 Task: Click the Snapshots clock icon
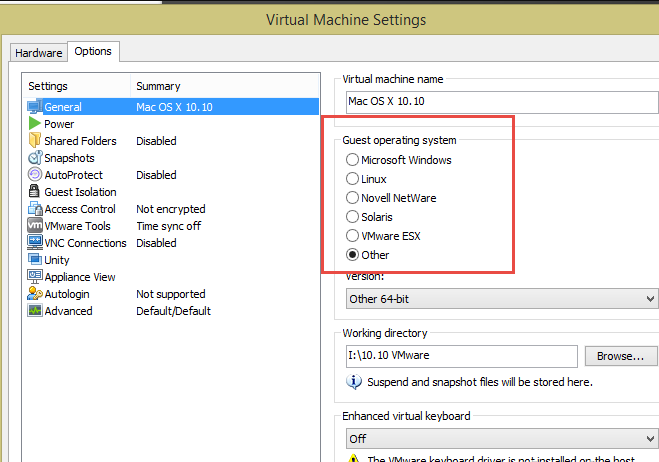point(35,158)
